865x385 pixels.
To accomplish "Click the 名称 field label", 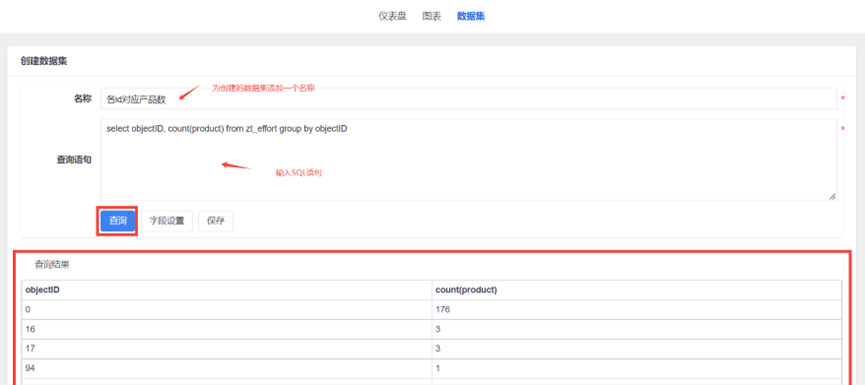I will point(83,99).
